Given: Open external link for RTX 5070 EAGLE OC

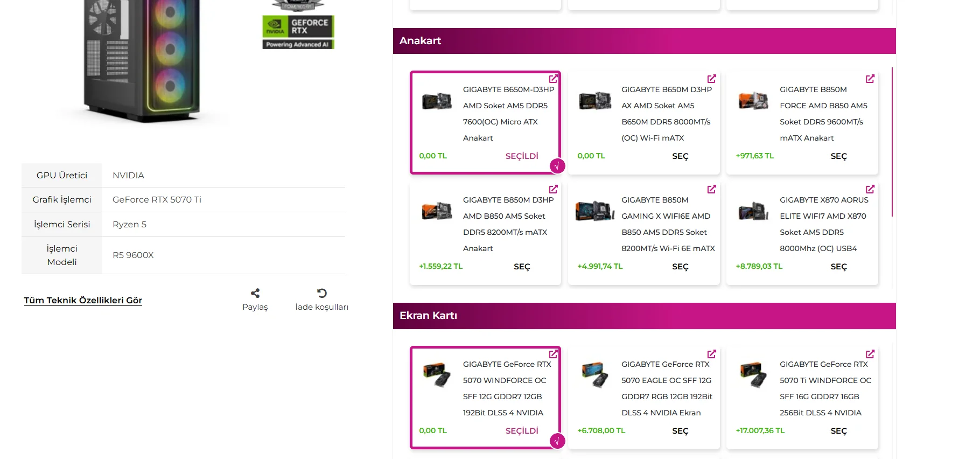Looking at the screenshot, I should [711, 354].
